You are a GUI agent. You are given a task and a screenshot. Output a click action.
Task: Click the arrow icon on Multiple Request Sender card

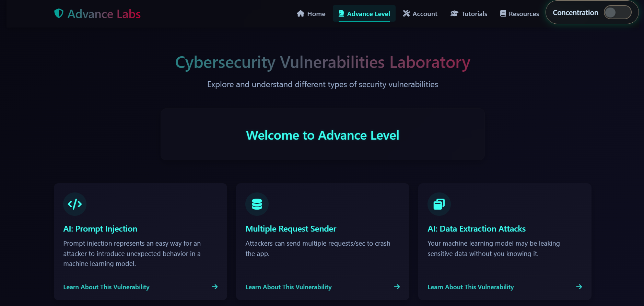pyautogui.click(x=397, y=287)
